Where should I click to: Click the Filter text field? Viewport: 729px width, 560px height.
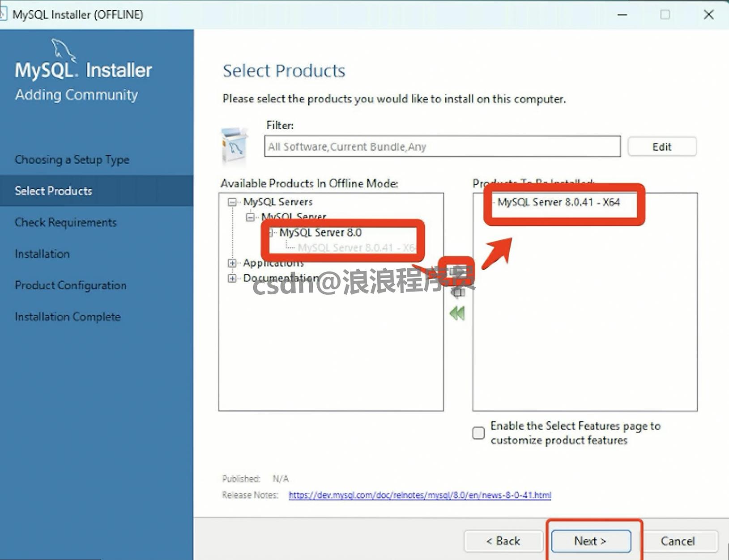tap(443, 146)
